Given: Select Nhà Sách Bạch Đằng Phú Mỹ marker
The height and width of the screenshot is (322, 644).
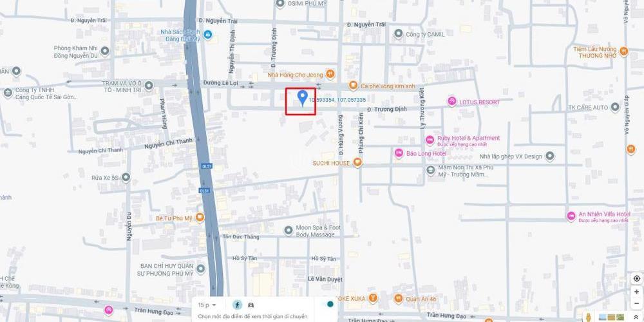Looking at the screenshot, I should tap(208, 35).
